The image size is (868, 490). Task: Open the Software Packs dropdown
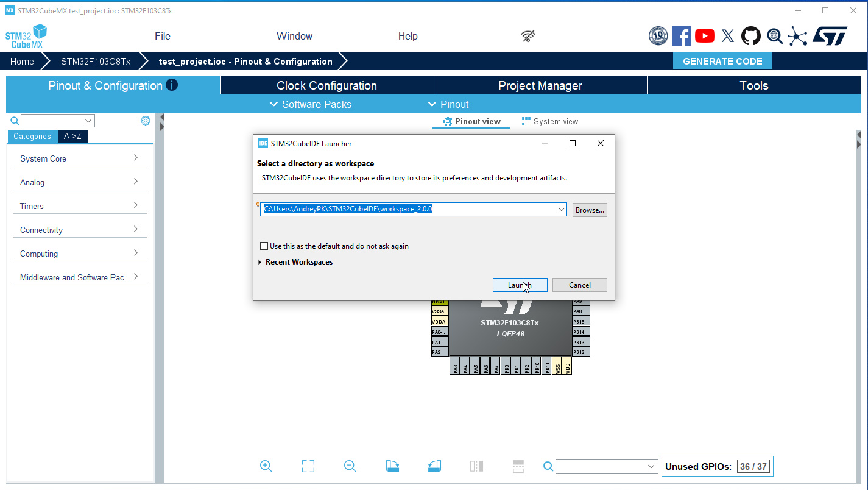(x=311, y=104)
